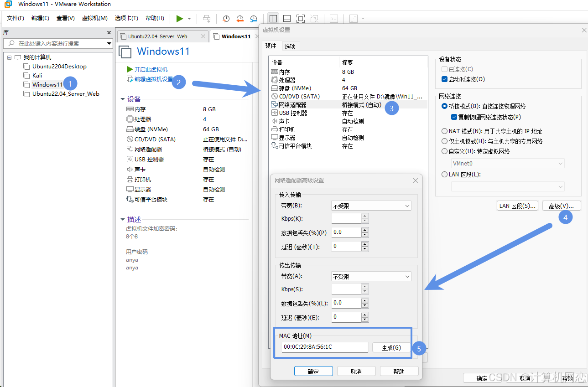
Task: Select 声卡 icon in the summary device list
Action: [130, 169]
